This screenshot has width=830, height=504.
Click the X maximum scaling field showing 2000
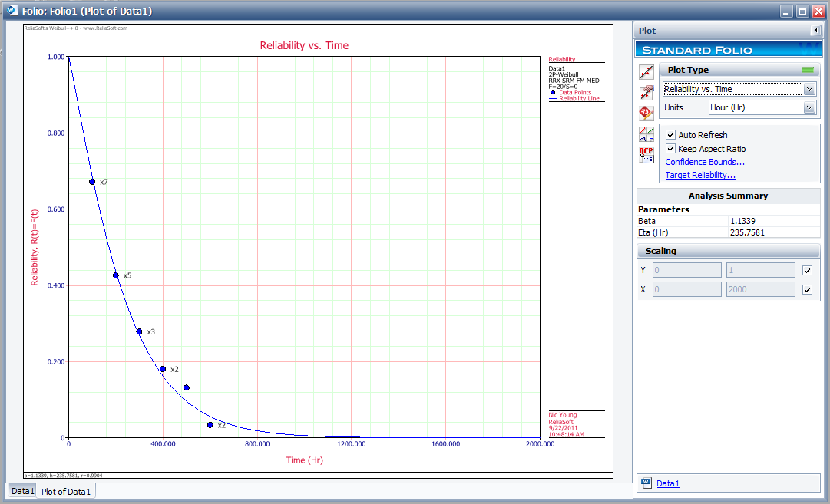pos(759,289)
